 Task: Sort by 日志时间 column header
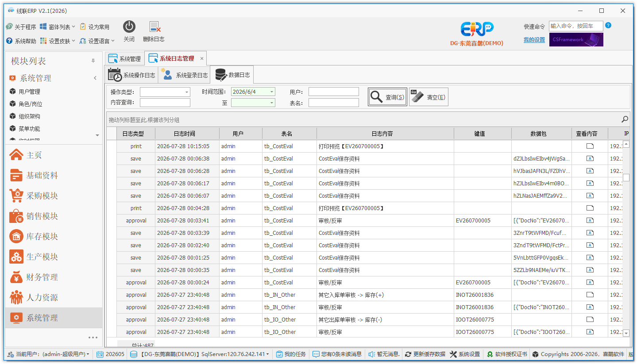coord(187,134)
